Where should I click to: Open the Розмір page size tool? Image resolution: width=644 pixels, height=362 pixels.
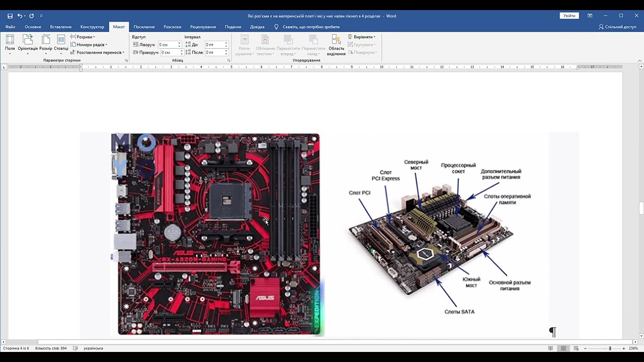coord(46,45)
